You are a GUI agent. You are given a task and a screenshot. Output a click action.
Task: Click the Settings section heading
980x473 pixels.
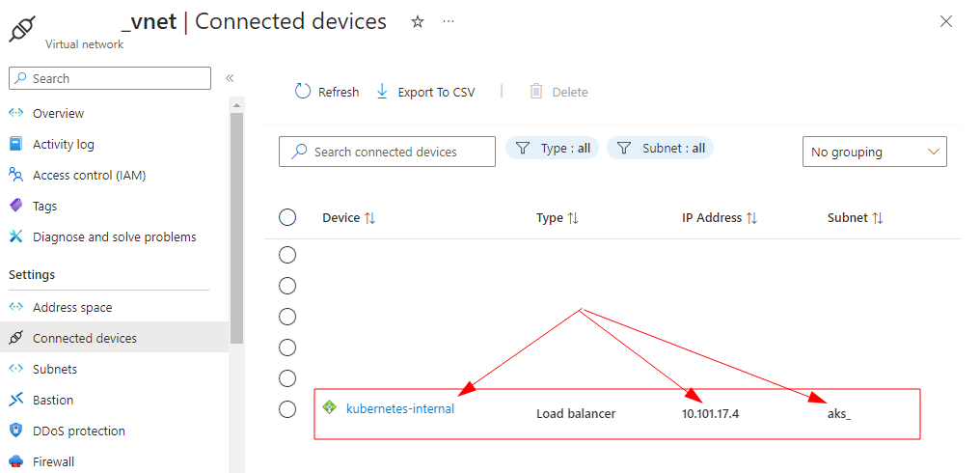32,275
